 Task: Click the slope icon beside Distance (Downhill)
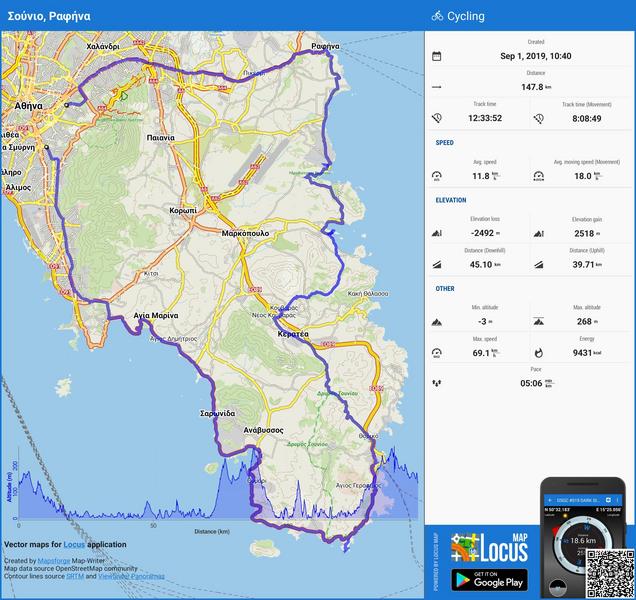pos(436,265)
